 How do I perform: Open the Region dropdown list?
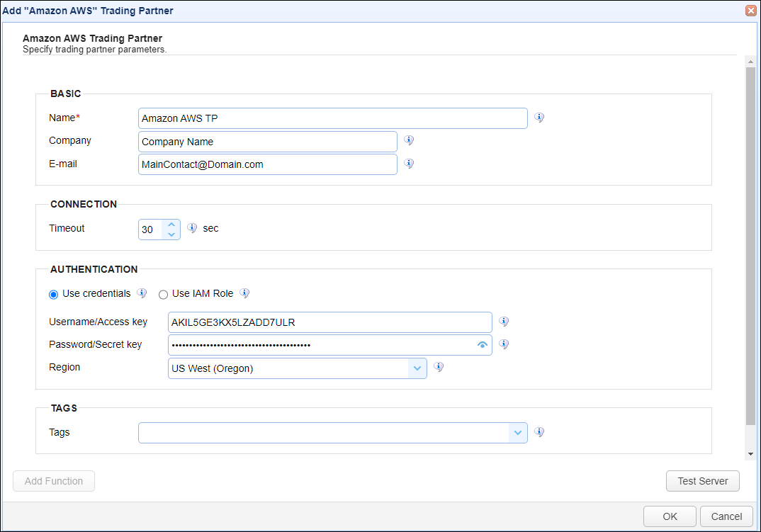(x=417, y=368)
